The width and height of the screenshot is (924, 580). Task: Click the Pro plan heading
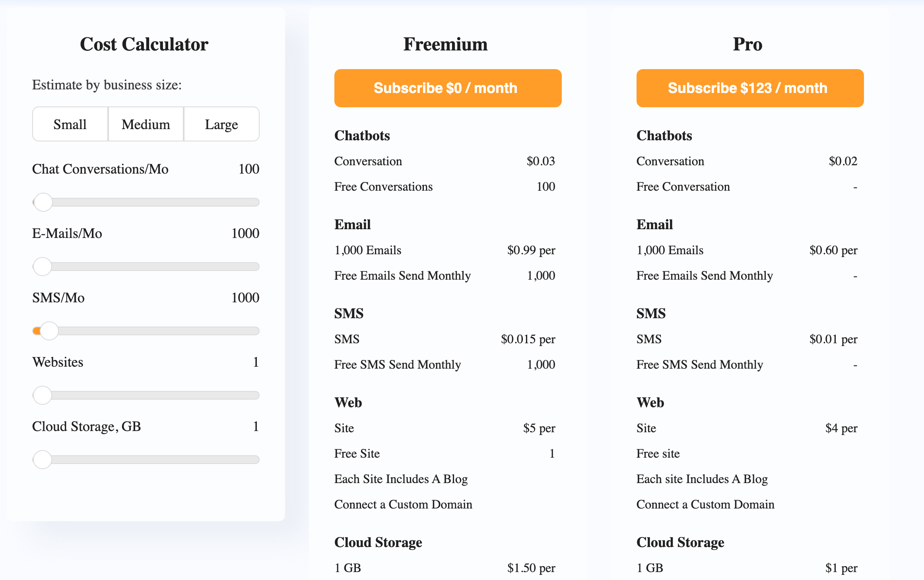pos(747,44)
